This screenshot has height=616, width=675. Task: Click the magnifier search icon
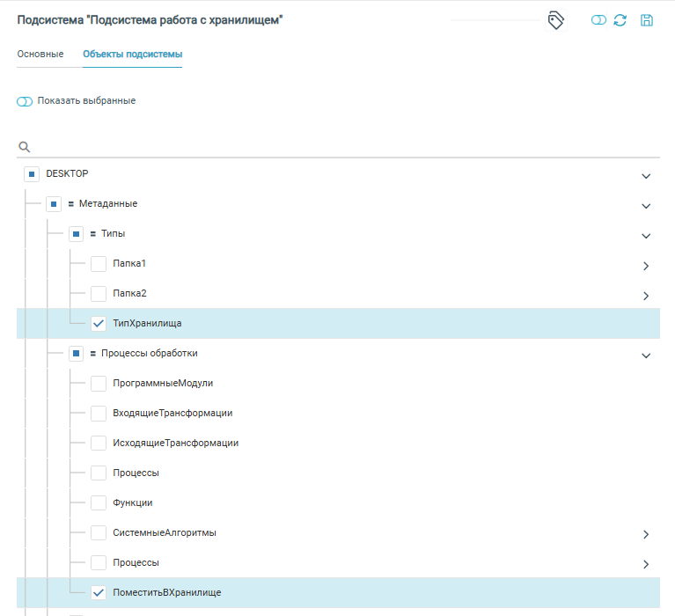pyautogui.click(x=25, y=146)
